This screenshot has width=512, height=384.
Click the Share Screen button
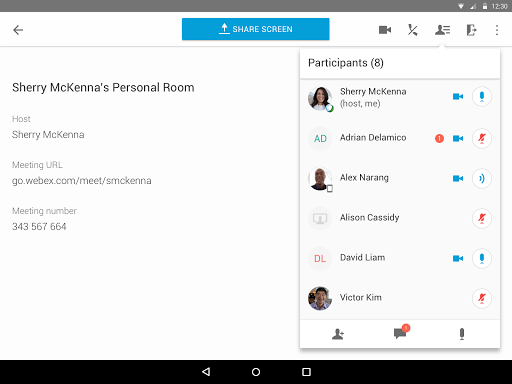[256, 29]
